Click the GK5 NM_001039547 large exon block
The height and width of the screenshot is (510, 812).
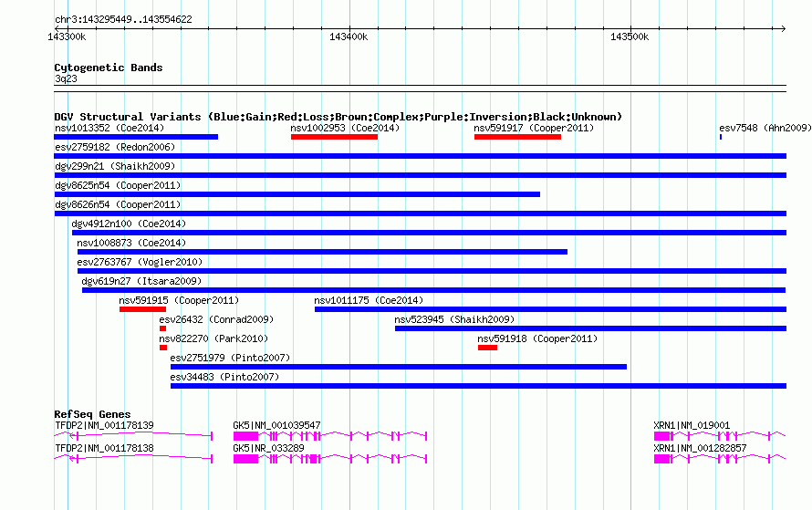[x=245, y=436]
